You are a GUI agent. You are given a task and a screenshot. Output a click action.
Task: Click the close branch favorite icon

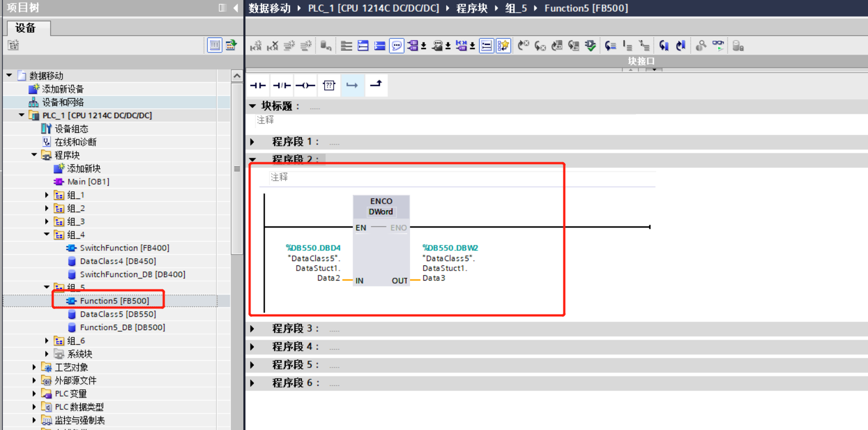(x=376, y=85)
